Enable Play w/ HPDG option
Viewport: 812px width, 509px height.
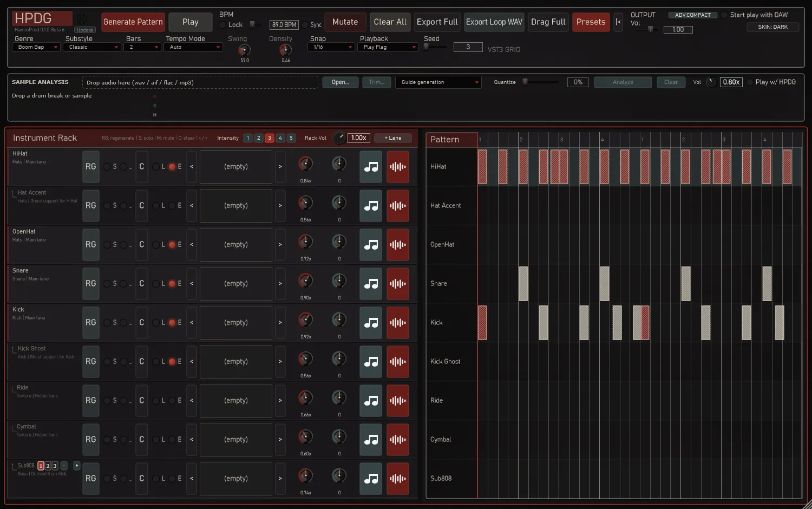(x=750, y=82)
